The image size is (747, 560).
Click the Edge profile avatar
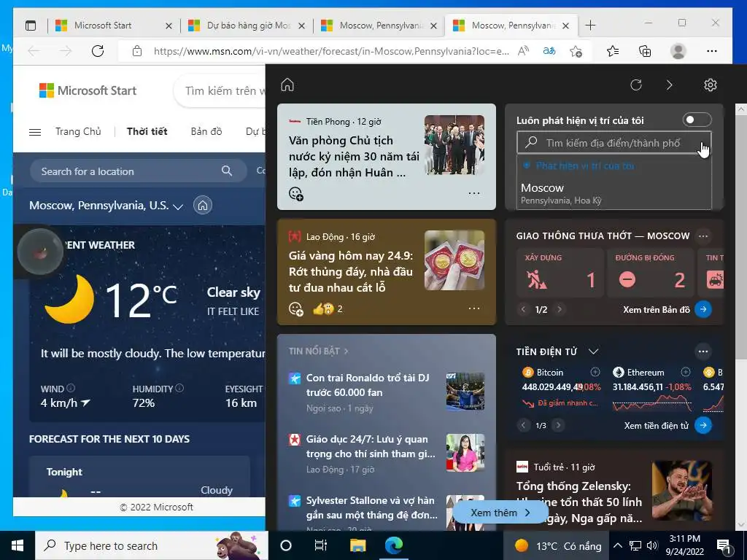(678, 51)
